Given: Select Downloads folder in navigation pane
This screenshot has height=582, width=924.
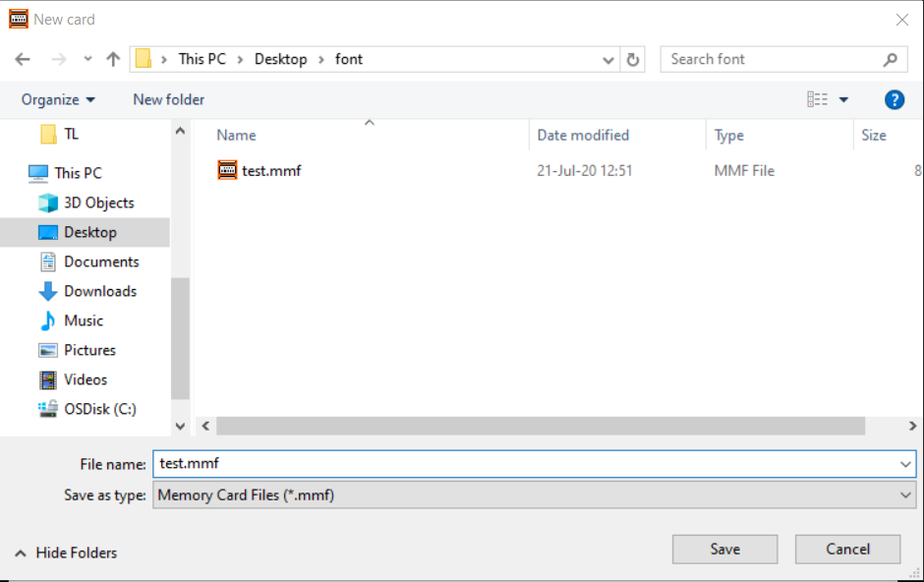Looking at the screenshot, I should 99,291.
